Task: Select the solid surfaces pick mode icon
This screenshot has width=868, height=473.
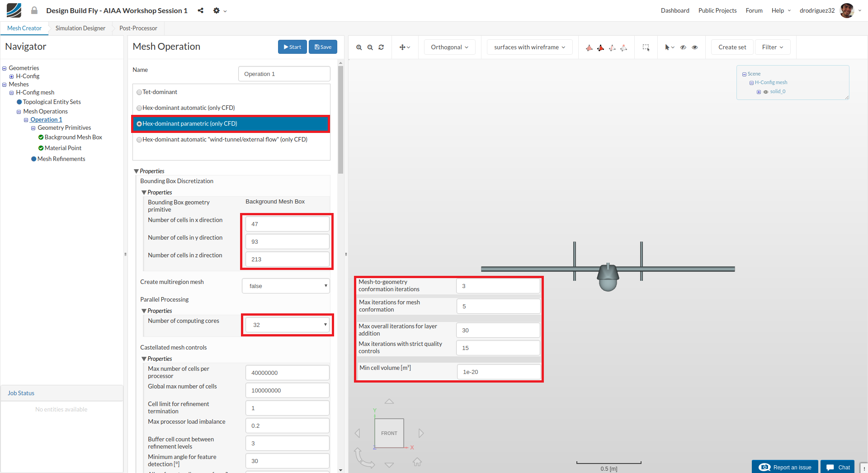Action: tap(589, 47)
